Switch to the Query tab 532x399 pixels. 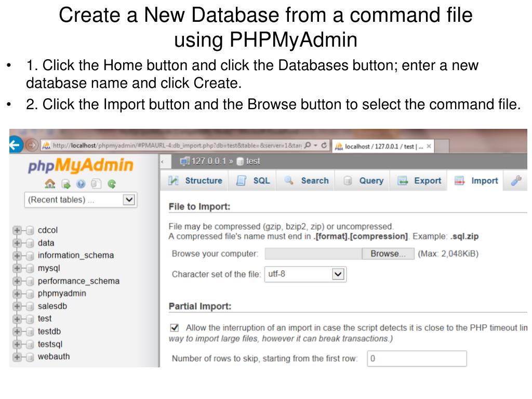(x=363, y=181)
